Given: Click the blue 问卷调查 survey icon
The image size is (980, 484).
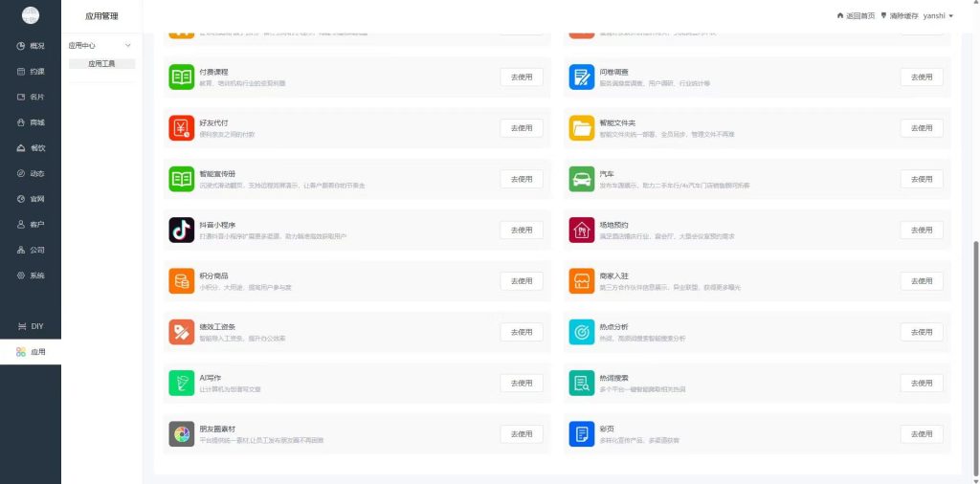Looking at the screenshot, I should coord(581,77).
